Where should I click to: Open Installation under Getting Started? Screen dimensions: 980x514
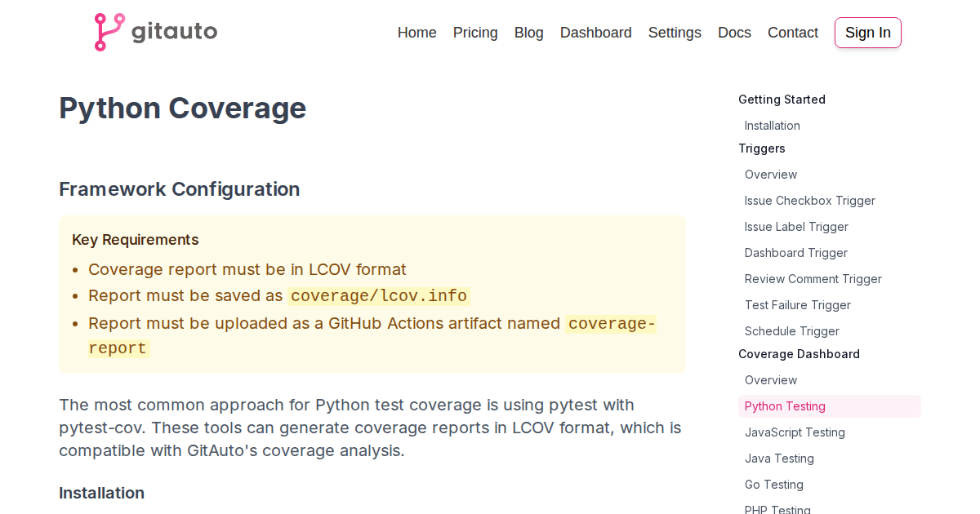coord(772,126)
